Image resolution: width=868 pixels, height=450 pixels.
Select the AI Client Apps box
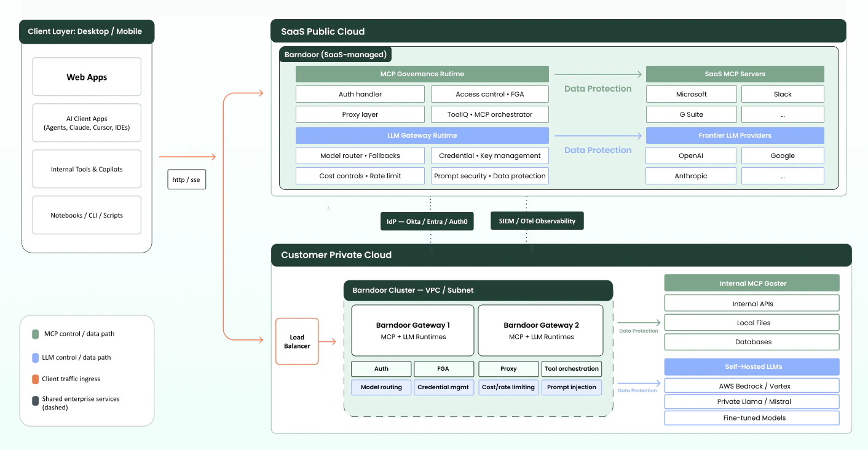coord(87,123)
